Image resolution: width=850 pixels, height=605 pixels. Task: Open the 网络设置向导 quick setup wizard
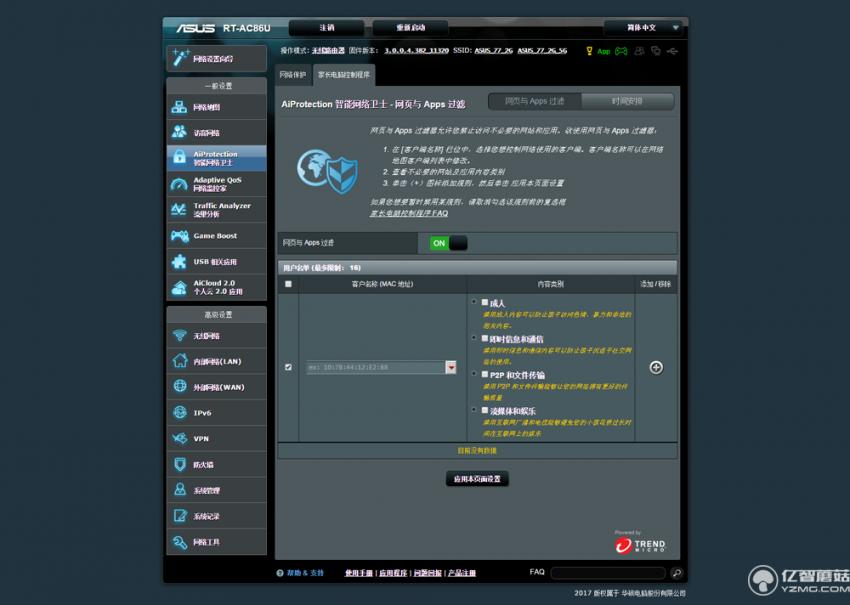[x=216, y=58]
